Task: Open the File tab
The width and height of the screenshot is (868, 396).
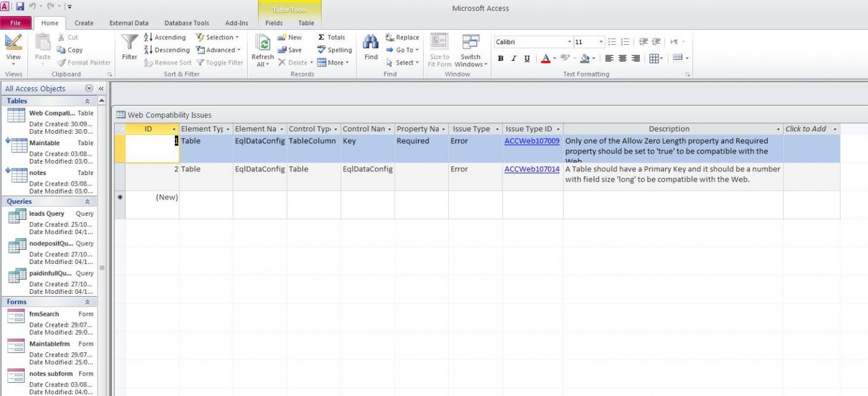Action: tap(16, 23)
